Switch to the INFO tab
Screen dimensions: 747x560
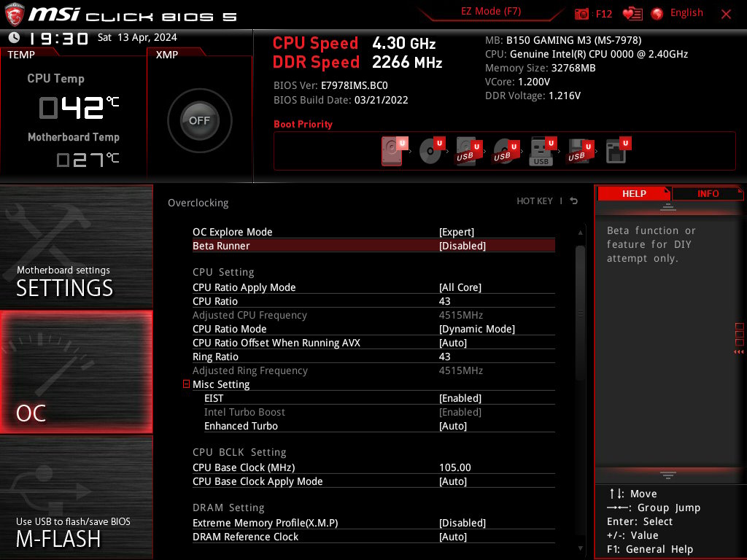click(x=708, y=193)
